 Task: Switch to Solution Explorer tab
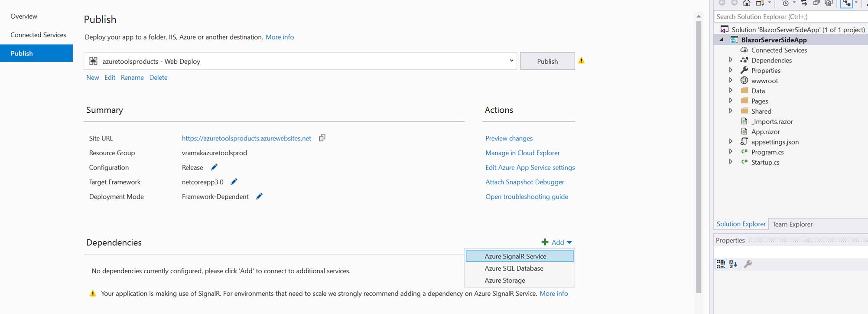coord(741,224)
